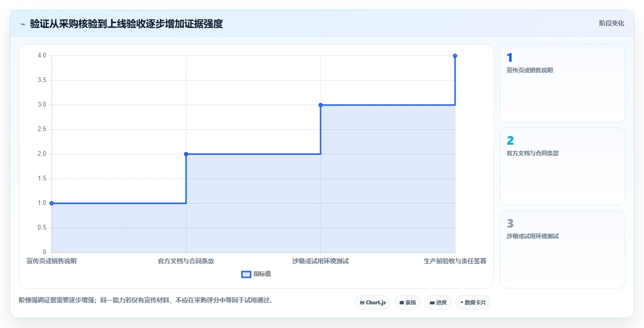Select the Chart.js tag
This screenshot has width=644, height=328.
pos(373,302)
